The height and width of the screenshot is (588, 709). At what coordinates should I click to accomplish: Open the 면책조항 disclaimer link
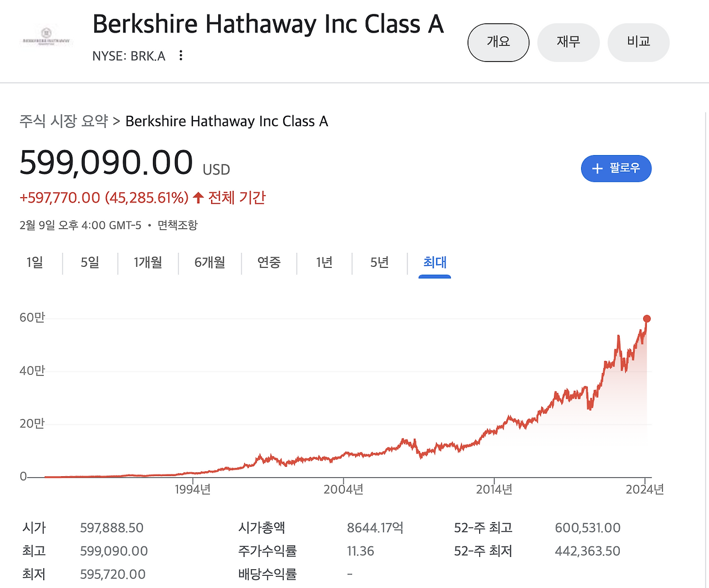[177, 225]
